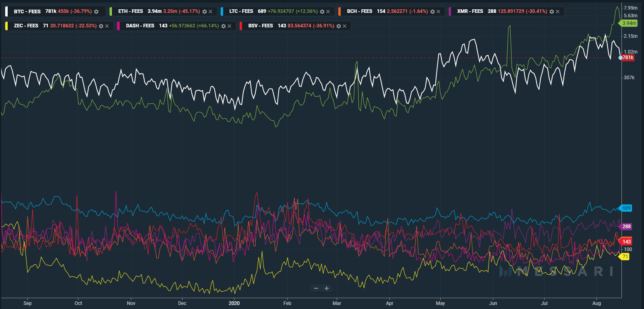The width and height of the screenshot is (644, 309).
Task: Click the yellow ZEC color swatch
Action: [x=6, y=26]
